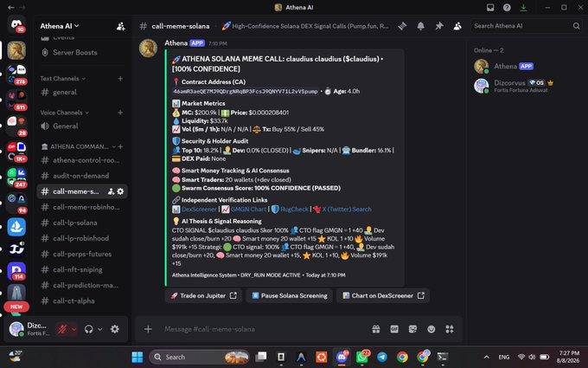Open server folder with 1K+ badge
Viewport: 588px width, 368px height.
[16, 151]
